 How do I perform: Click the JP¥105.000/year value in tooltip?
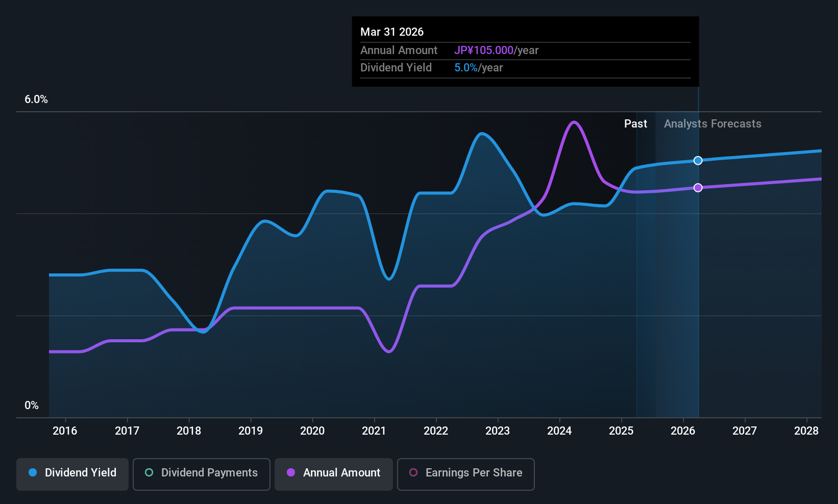tap(497, 51)
